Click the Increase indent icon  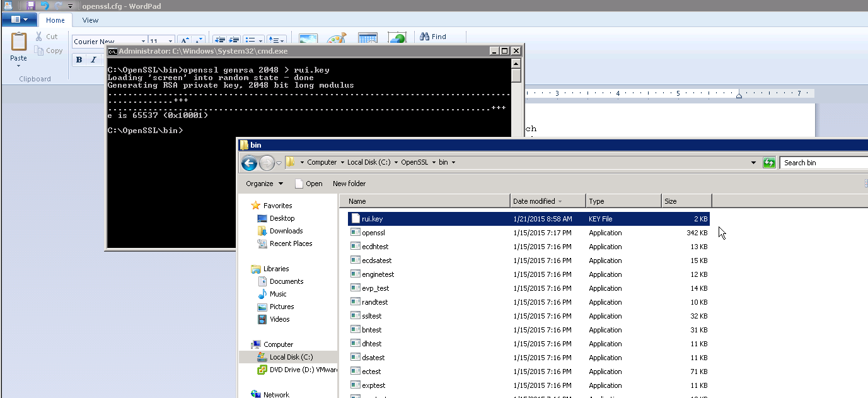[233, 40]
